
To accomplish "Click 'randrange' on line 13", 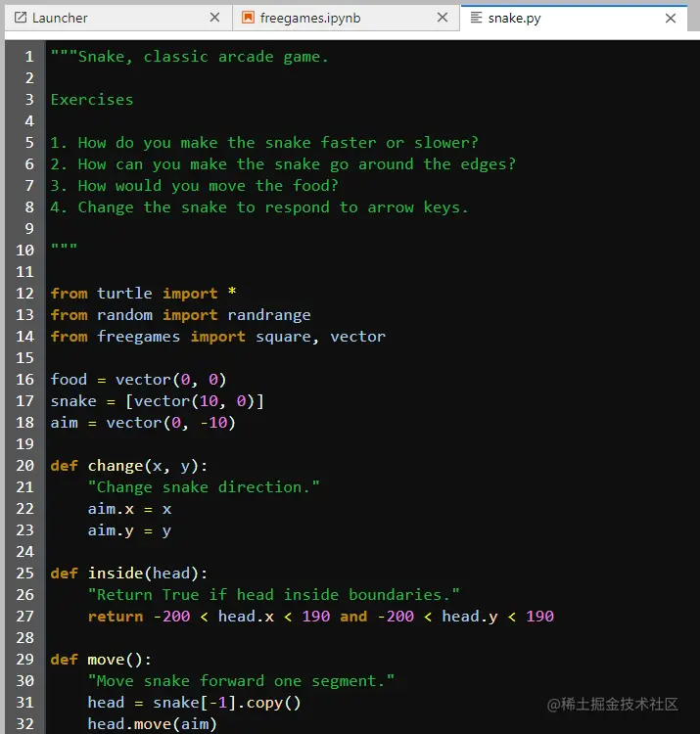I will (269, 315).
